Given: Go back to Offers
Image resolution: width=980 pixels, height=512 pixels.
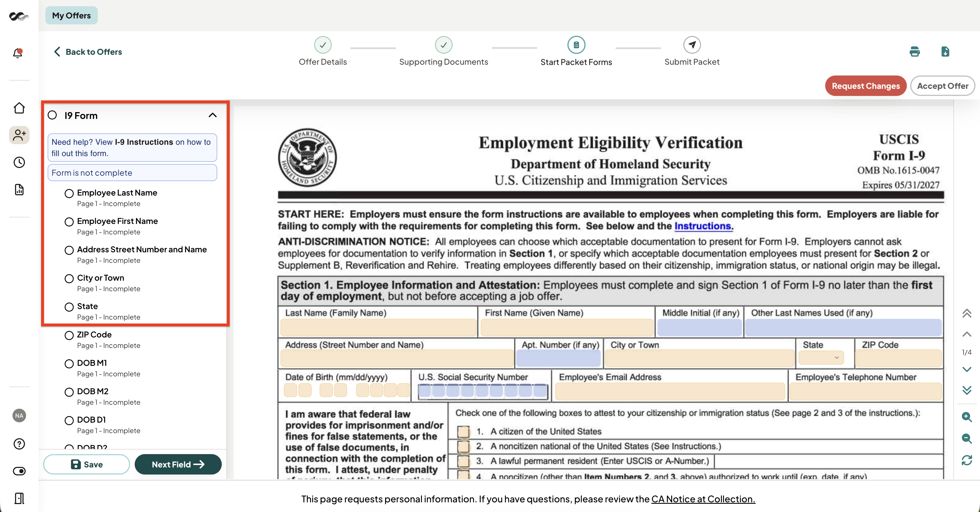Looking at the screenshot, I should [x=88, y=52].
